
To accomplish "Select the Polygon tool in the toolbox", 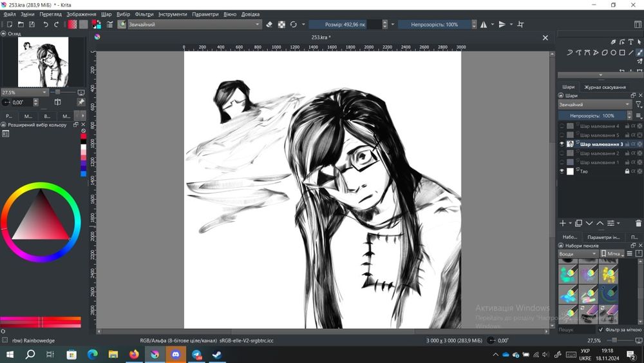I will tap(605, 53).
